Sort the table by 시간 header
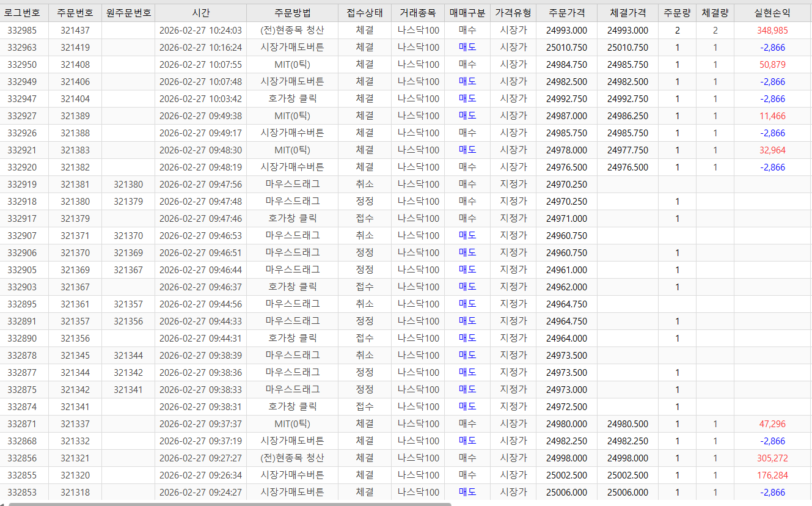 [x=200, y=12]
